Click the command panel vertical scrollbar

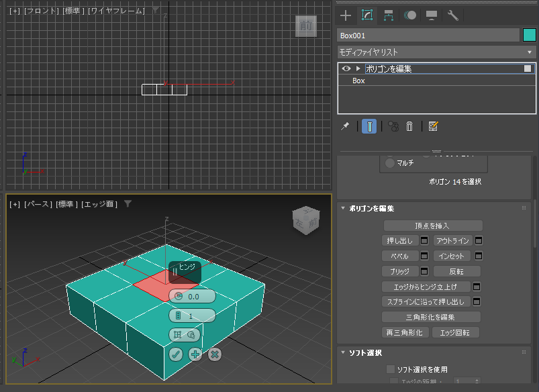534,224
